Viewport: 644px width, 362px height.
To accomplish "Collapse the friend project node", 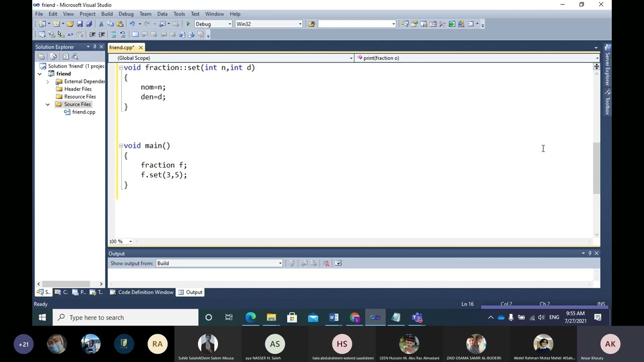I will coord(40,74).
